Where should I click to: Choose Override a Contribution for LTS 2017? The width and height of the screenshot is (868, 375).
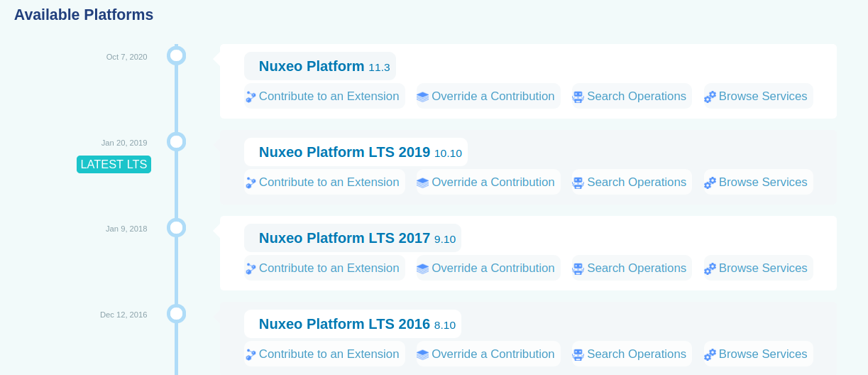(488, 268)
